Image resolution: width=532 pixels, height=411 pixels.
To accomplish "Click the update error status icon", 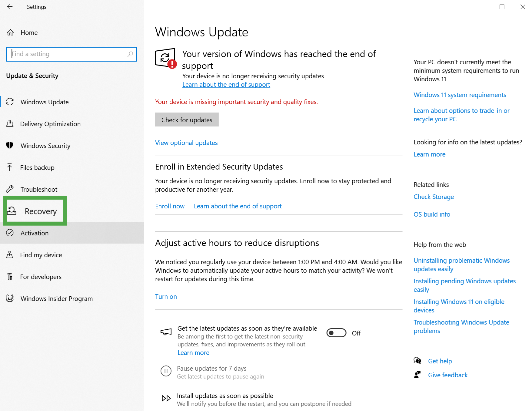I will click(x=165, y=58).
